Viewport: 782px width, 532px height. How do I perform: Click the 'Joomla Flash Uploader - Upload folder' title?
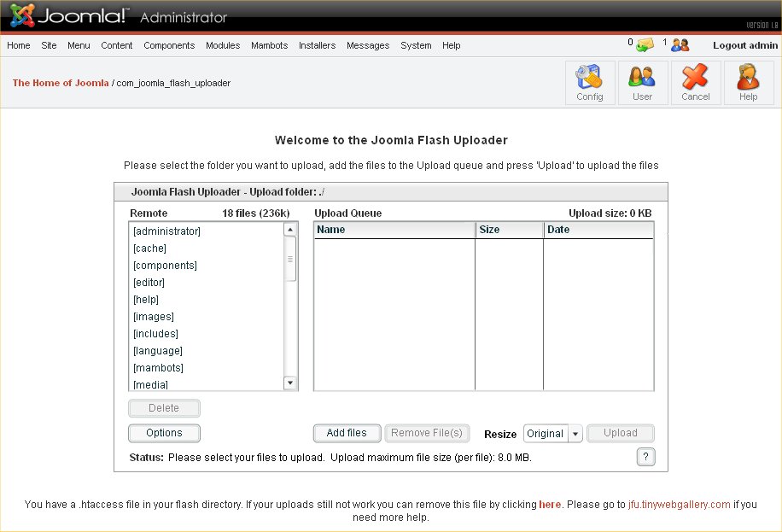tap(228, 191)
